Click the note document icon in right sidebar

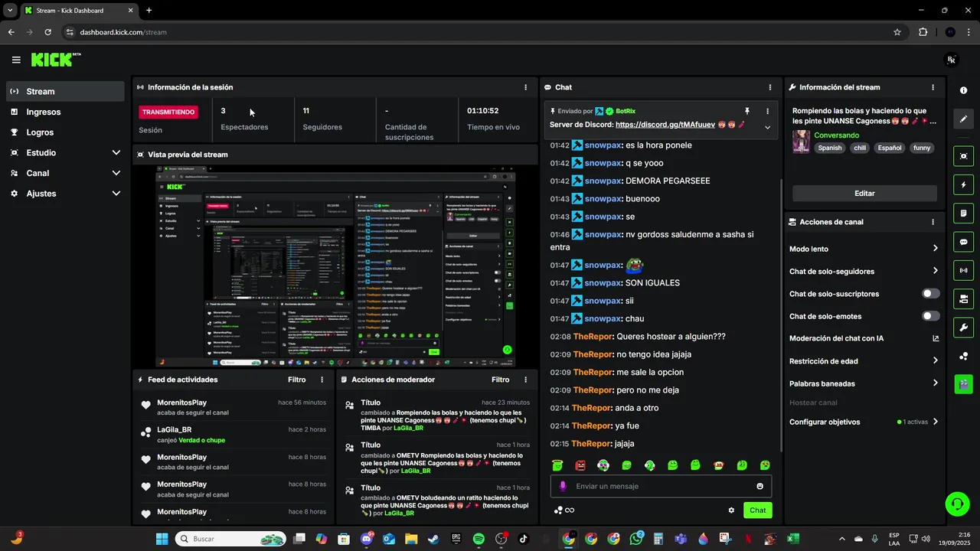pyautogui.click(x=963, y=213)
